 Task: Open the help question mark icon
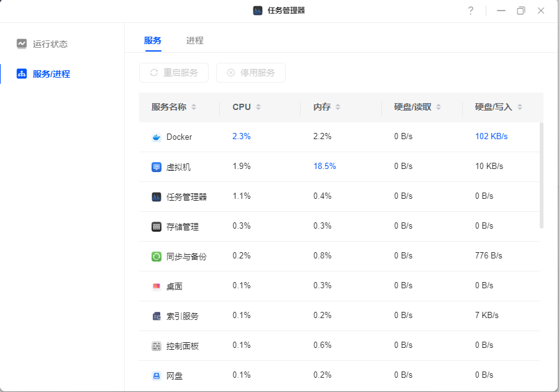471,11
